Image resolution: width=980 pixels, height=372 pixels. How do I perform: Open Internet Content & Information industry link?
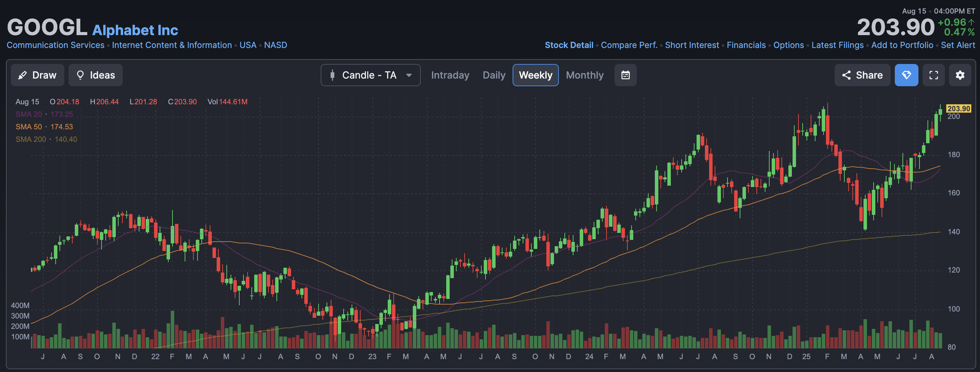coord(172,45)
